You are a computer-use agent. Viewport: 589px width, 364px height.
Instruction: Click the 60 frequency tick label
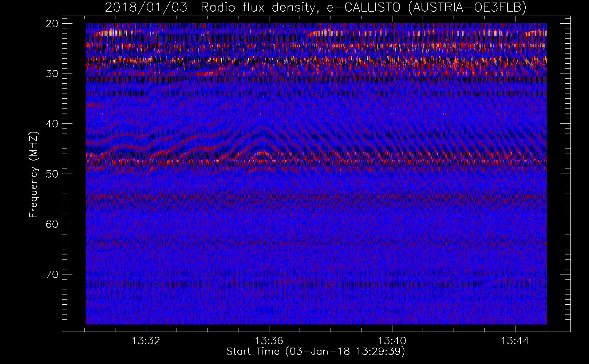52,224
